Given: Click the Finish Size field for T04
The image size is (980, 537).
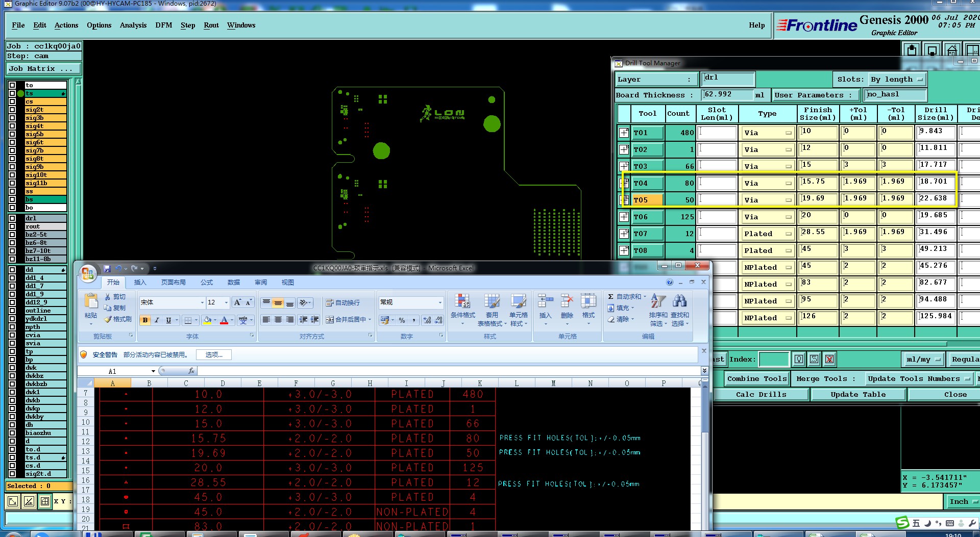Looking at the screenshot, I should tap(818, 182).
